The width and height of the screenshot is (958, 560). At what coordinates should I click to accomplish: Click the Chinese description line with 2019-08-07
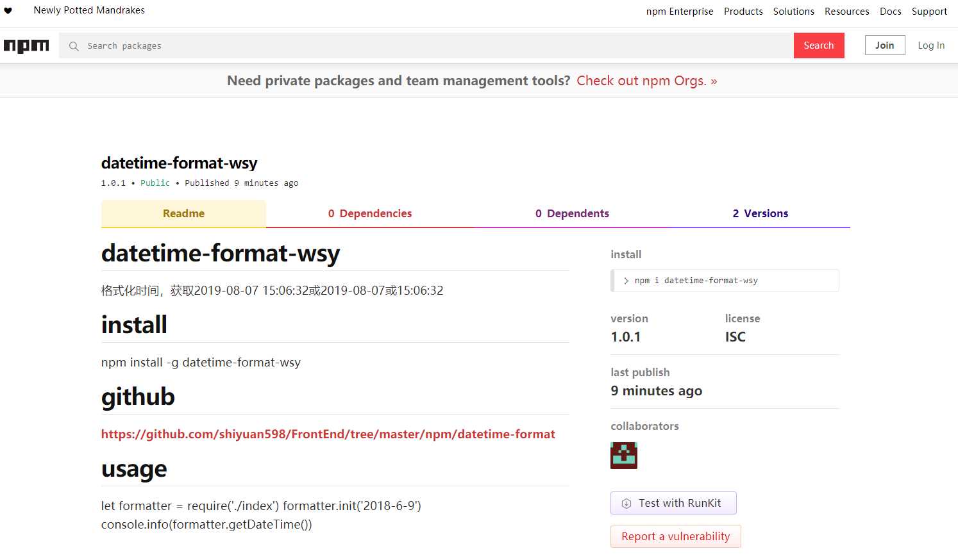click(273, 290)
